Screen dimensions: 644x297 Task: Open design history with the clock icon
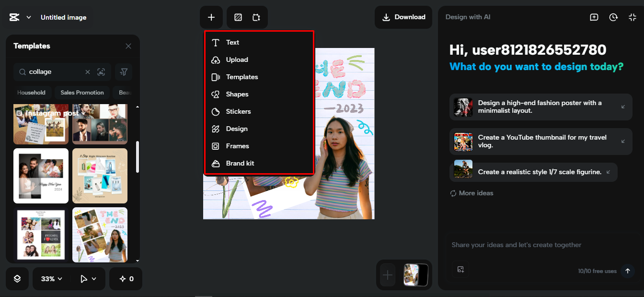point(613,17)
